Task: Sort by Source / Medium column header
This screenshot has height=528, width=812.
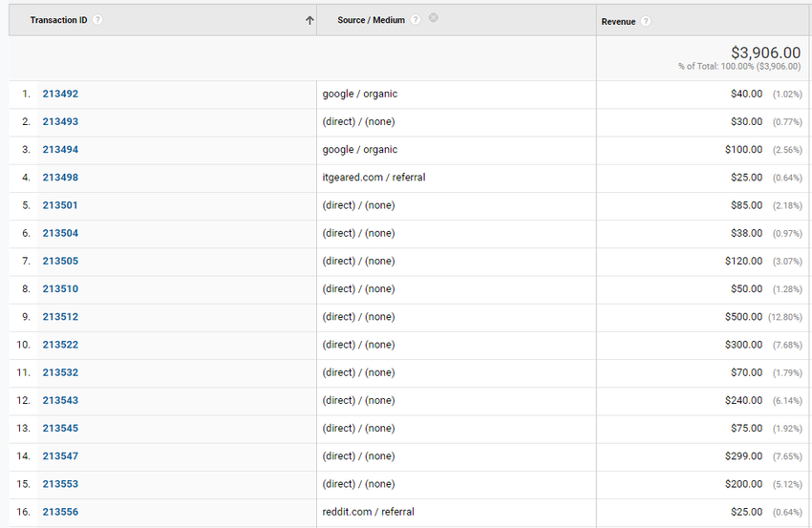Action: (x=371, y=20)
